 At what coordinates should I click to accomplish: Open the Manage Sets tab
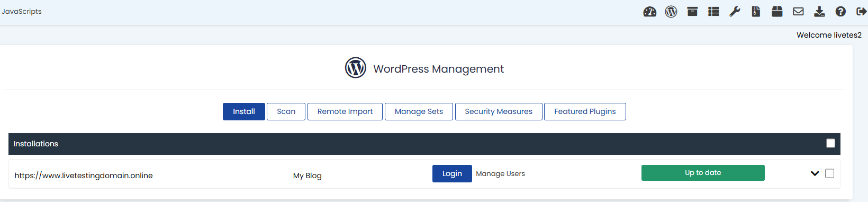pyautogui.click(x=419, y=111)
